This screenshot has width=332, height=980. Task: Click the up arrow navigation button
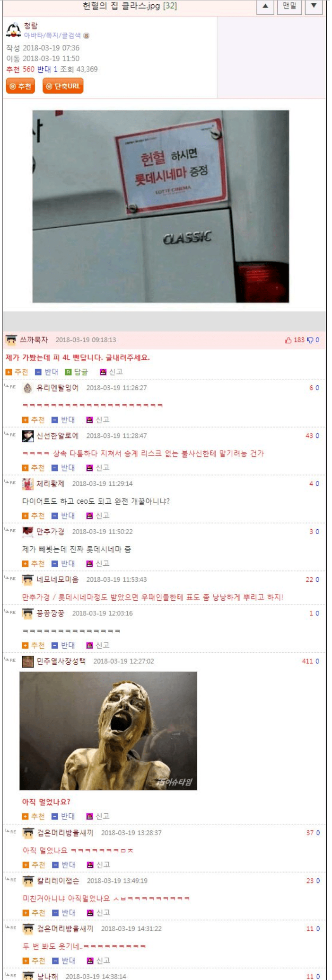[x=265, y=6]
